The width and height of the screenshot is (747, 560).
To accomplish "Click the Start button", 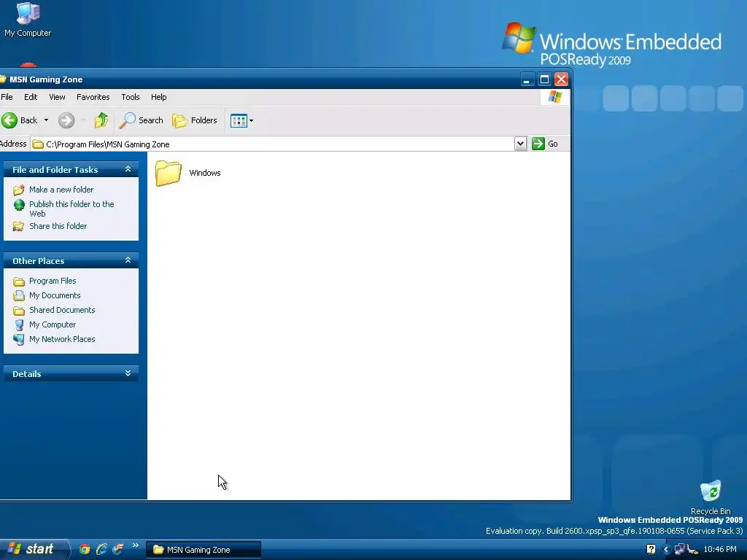I will (x=34, y=549).
